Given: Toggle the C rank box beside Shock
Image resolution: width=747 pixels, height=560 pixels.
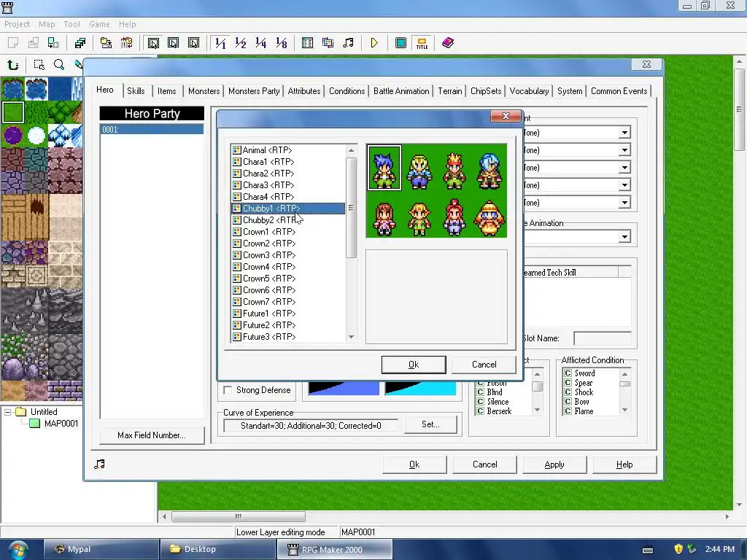Looking at the screenshot, I should pos(568,392).
